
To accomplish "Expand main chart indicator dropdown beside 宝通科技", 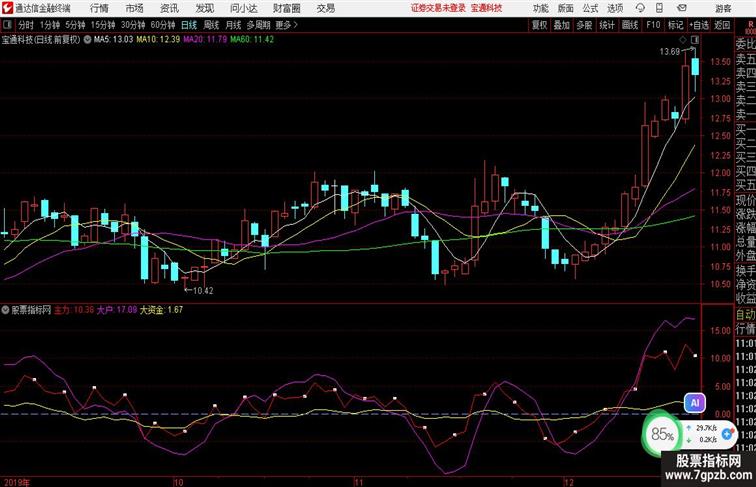I will click(87, 40).
